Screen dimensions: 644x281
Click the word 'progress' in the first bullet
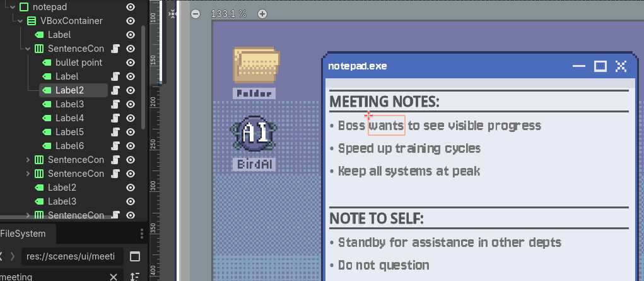(x=514, y=126)
